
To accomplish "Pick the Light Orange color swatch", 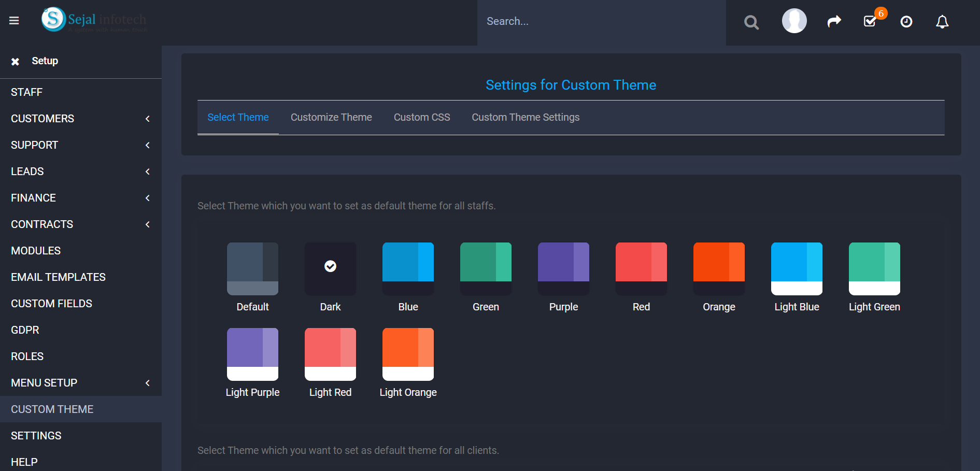I will [408, 354].
